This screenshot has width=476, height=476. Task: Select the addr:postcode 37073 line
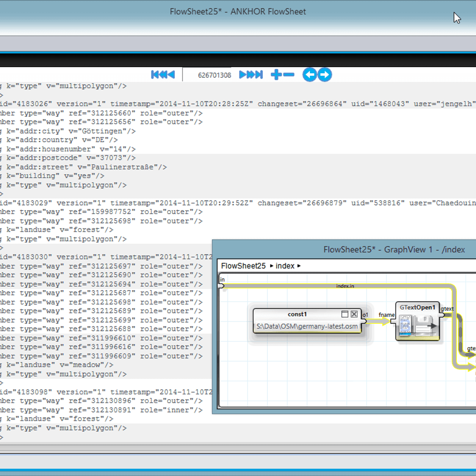click(68, 158)
